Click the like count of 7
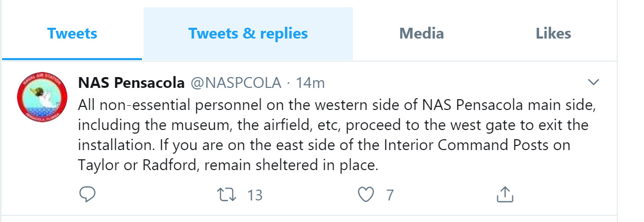 point(390,195)
